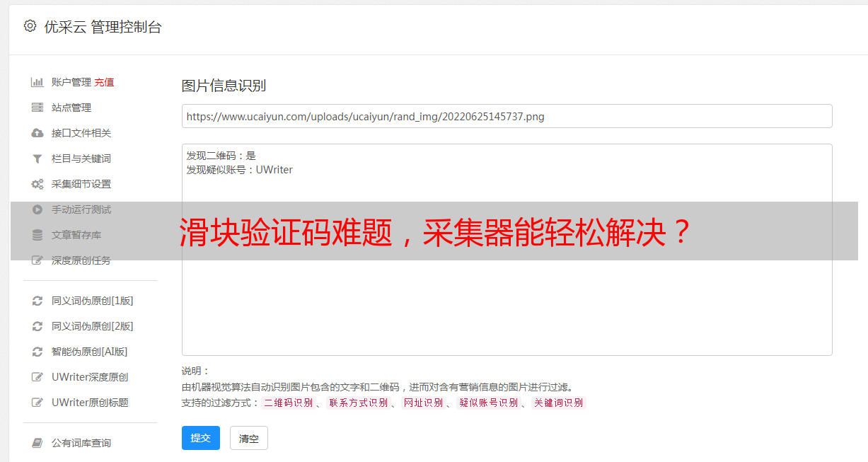Open 站点管理 menu item
Screen dimensions: 868x462
71,108
